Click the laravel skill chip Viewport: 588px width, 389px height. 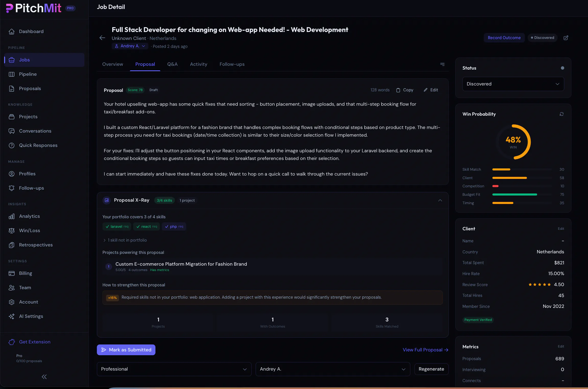tap(117, 226)
